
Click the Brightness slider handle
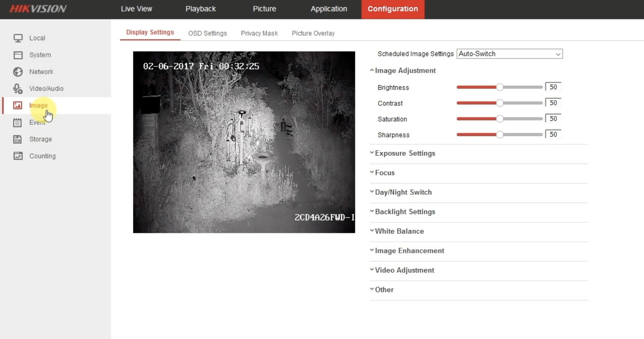[500, 87]
